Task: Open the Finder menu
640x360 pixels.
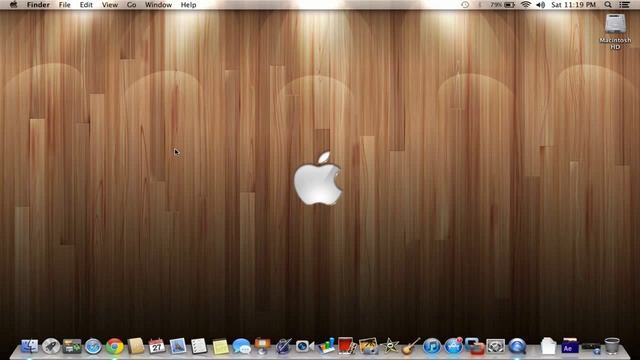Action: click(x=38, y=5)
